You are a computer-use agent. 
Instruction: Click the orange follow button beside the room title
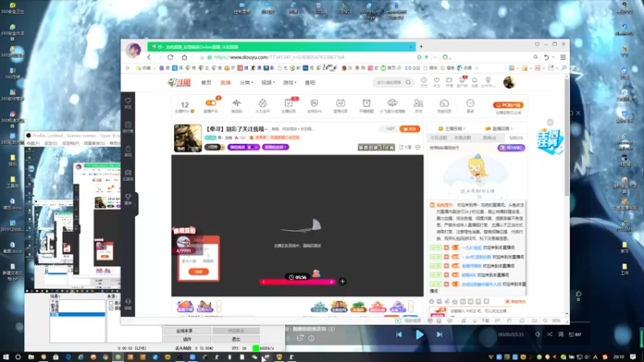(x=410, y=129)
